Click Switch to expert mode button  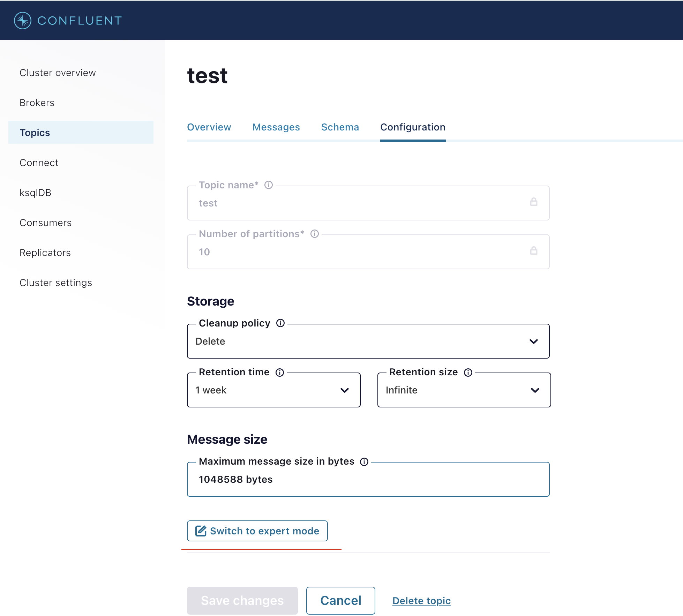tap(257, 531)
